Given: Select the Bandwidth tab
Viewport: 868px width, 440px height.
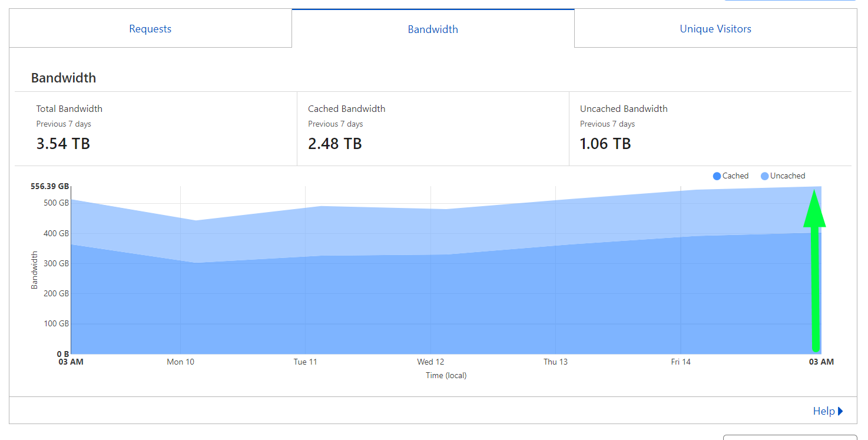Looking at the screenshot, I should click(x=433, y=29).
